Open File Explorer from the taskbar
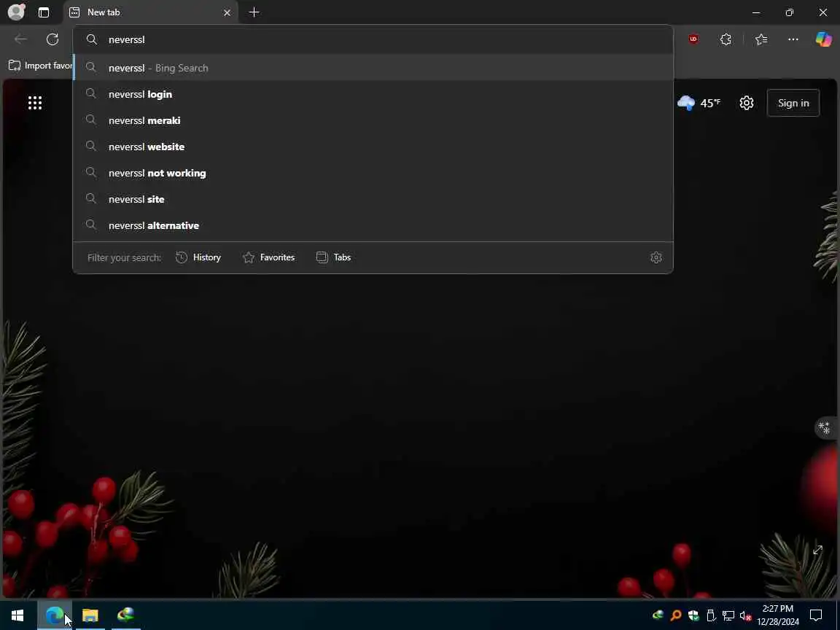The width and height of the screenshot is (840, 630). [90, 615]
